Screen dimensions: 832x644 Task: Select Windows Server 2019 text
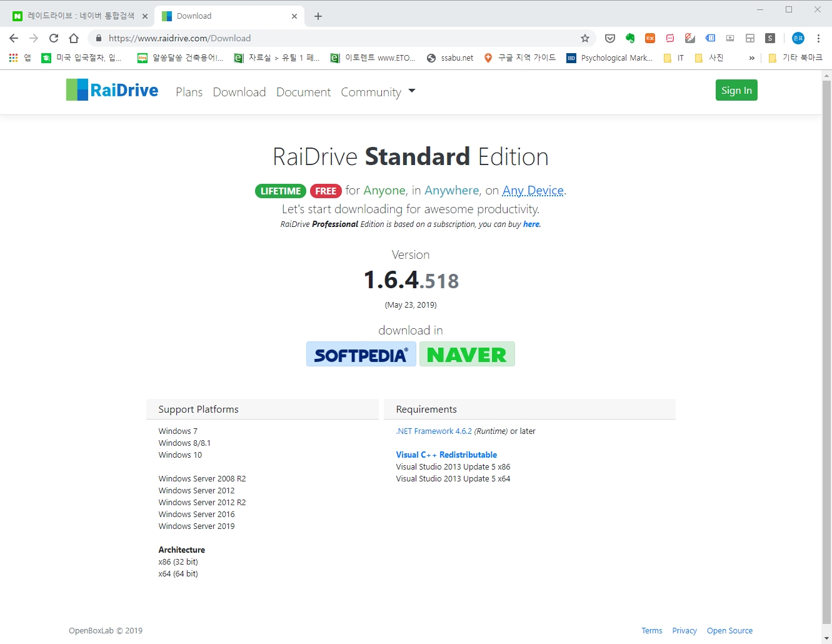(196, 526)
